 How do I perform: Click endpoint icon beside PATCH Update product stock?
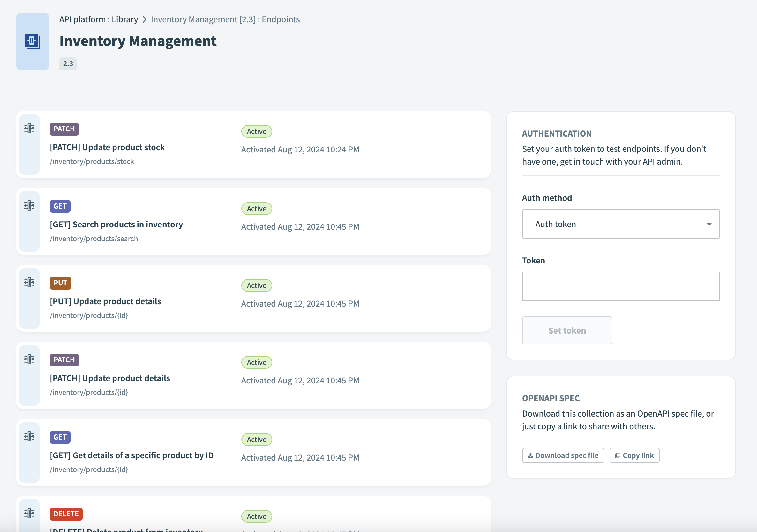point(29,128)
